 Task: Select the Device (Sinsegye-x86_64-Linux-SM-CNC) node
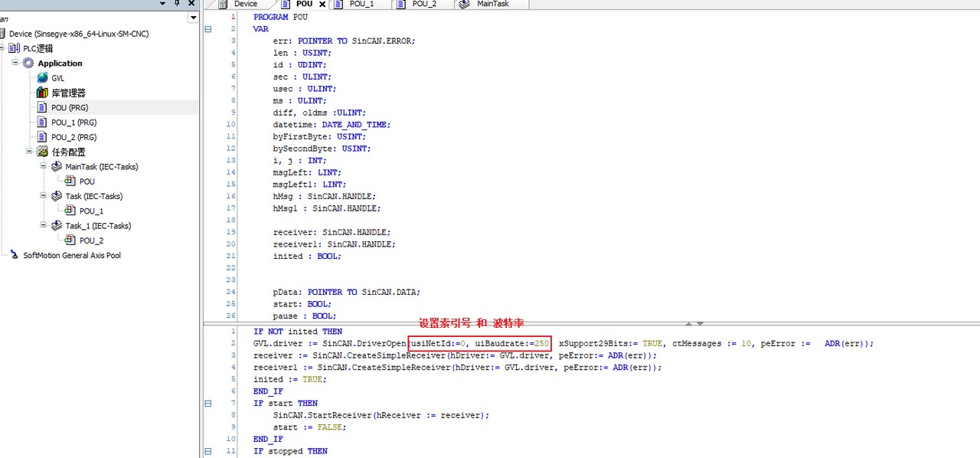[78, 34]
